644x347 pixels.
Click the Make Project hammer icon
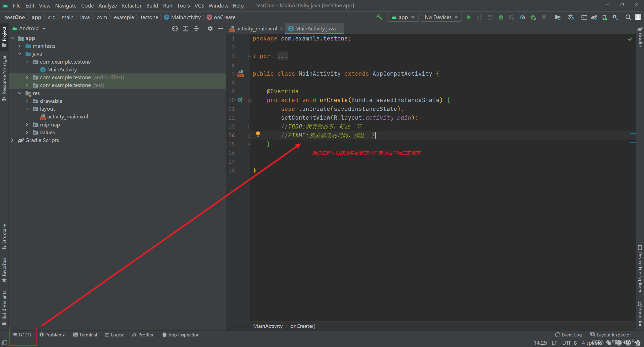[379, 17]
